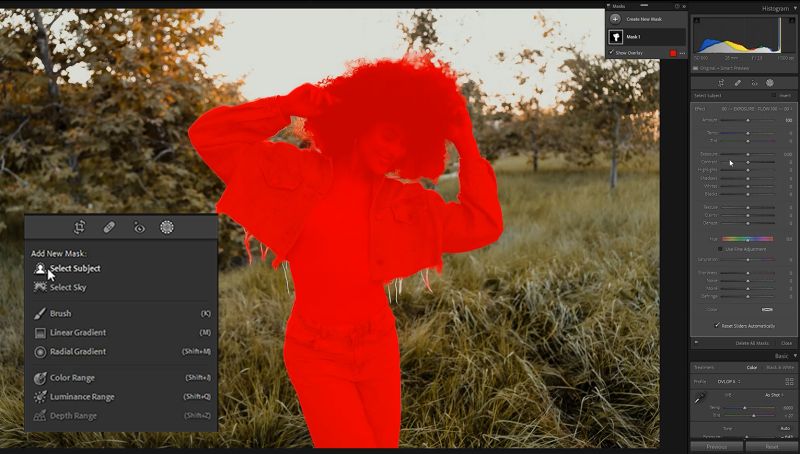Click the histogram graph
The width and height of the screenshot is (800, 454).
point(743,35)
